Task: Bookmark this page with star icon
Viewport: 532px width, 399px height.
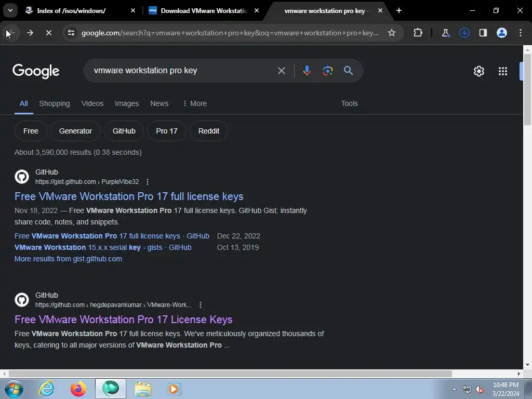Action: coord(392,33)
